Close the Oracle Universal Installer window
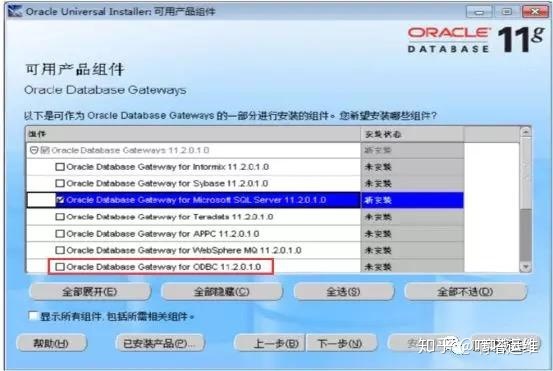553x371 pixels. (x=535, y=12)
